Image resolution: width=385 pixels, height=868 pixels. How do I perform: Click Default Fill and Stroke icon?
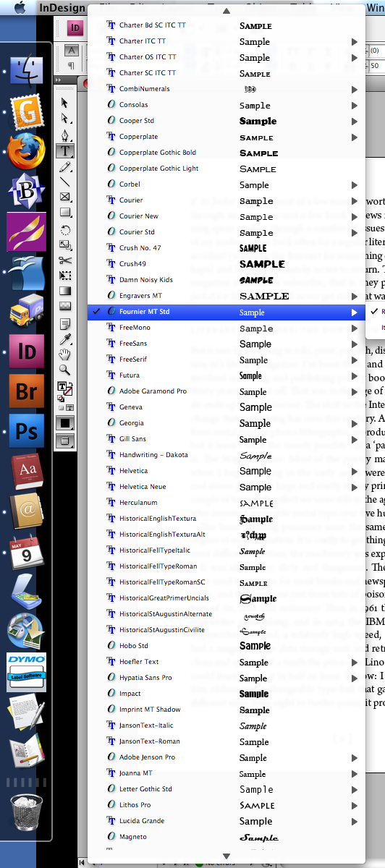tap(60, 398)
